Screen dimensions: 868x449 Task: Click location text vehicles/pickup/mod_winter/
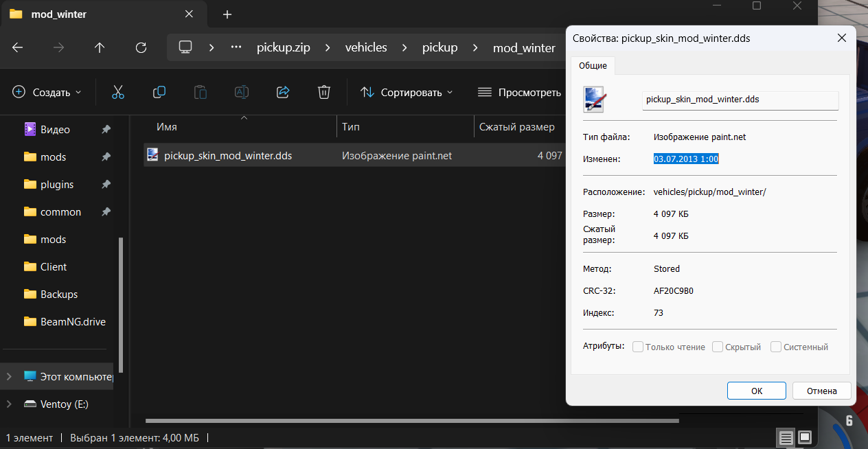[x=710, y=192]
